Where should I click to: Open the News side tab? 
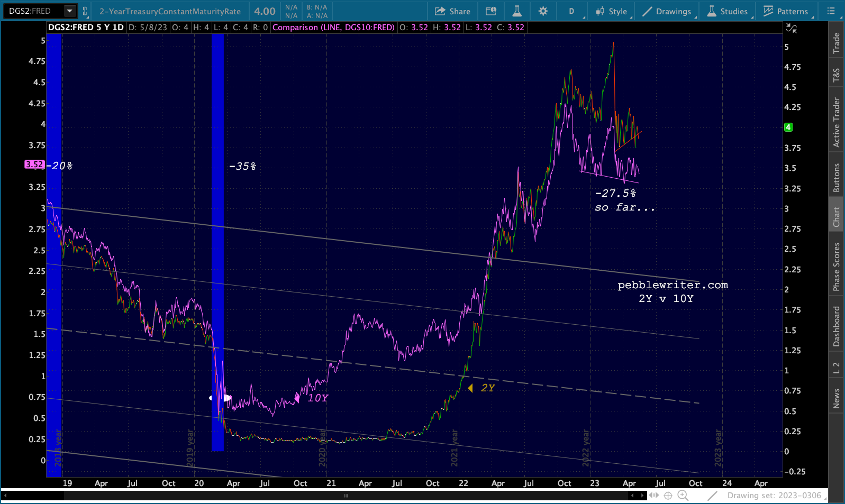pyautogui.click(x=837, y=398)
